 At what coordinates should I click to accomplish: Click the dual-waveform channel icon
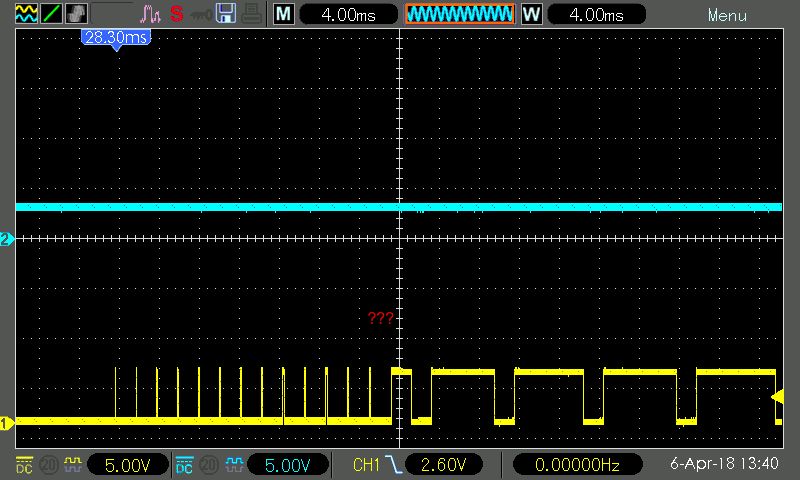27,15
